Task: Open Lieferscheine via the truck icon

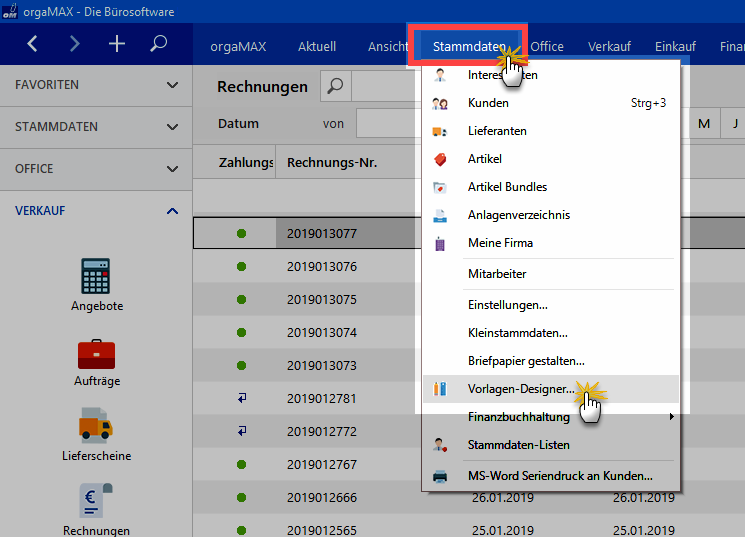Action: pyautogui.click(x=96, y=424)
